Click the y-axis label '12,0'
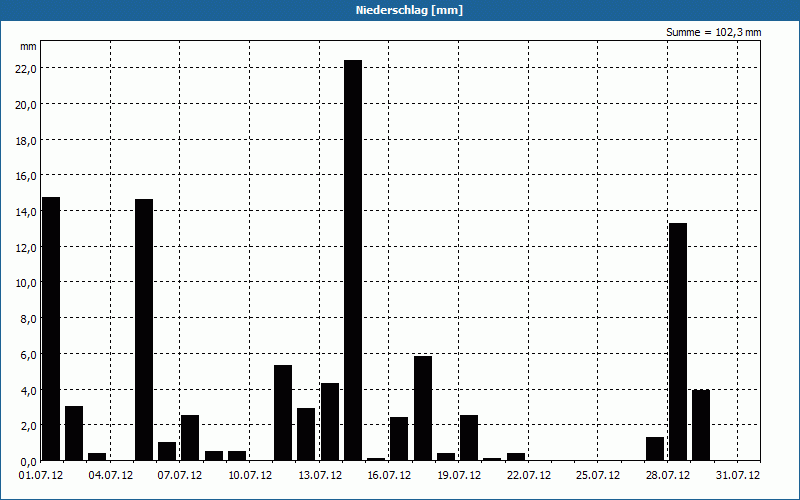The image size is (800, 500). (26, 247)
